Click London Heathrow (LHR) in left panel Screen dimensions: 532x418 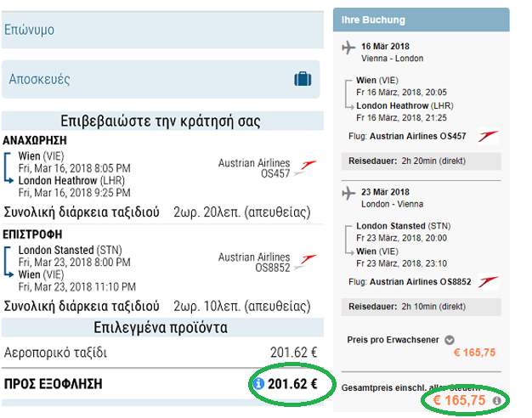click(71, 180)
